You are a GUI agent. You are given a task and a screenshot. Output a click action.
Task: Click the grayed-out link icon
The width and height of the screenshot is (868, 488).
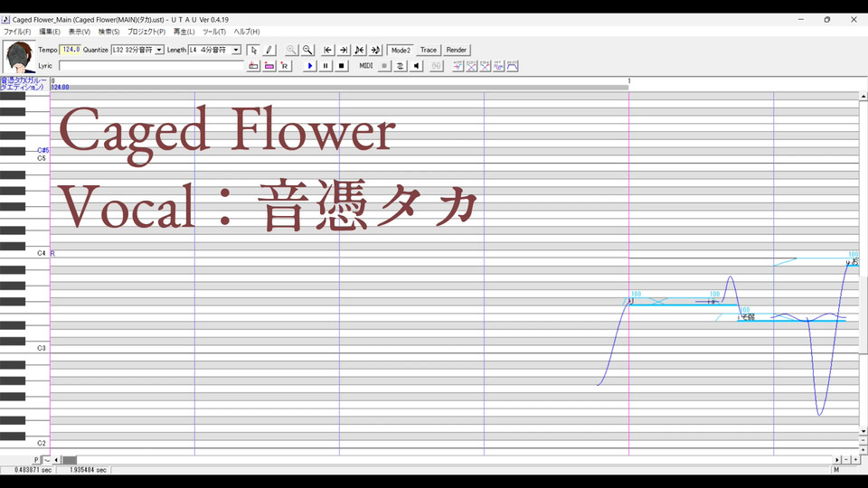tap(437, 66)
